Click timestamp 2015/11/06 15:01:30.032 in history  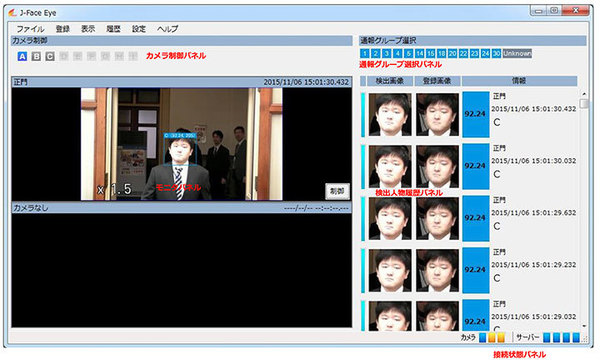click(533, 161)
